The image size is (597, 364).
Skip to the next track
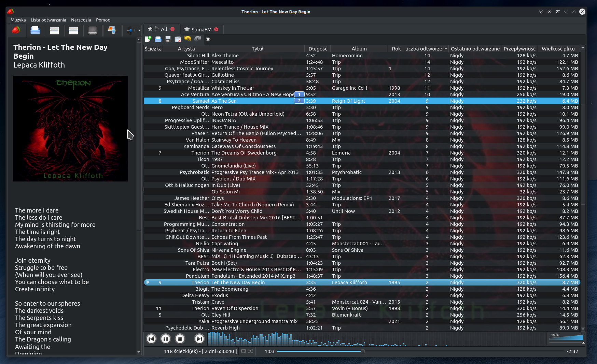click(199, 338)
